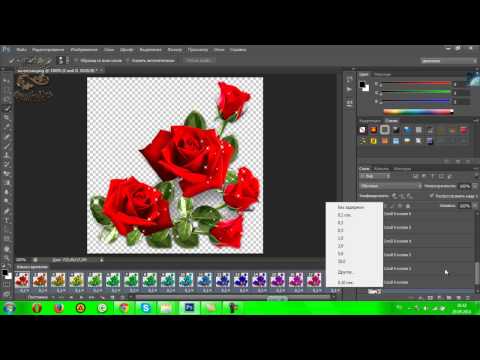Select the Eraser tool
Image resolution: width=480 pixels, height=360 pixels.
point(7,174)
